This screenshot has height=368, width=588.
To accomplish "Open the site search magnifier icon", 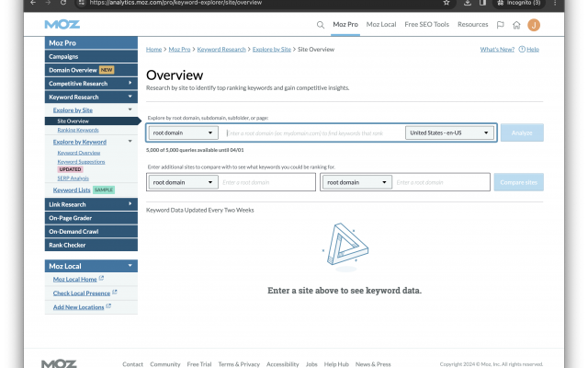I will pyautogui.click(x=321, y=25).
